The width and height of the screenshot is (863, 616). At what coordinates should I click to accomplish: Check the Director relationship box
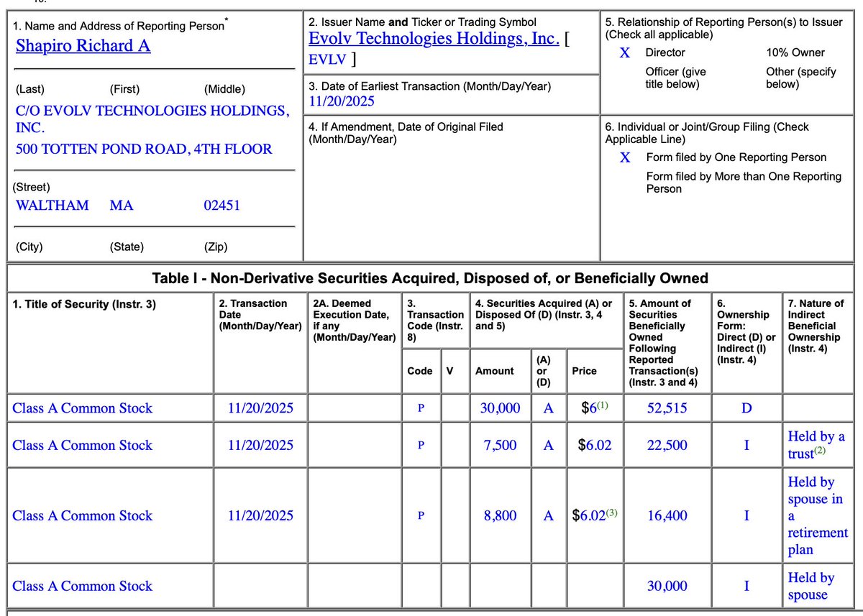pos(624,52)
